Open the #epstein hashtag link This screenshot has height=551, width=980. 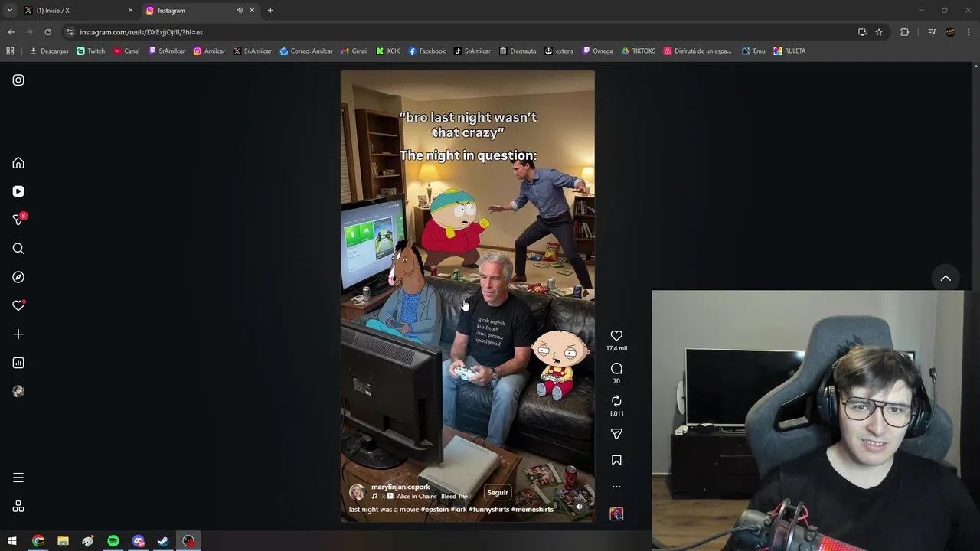434,510
